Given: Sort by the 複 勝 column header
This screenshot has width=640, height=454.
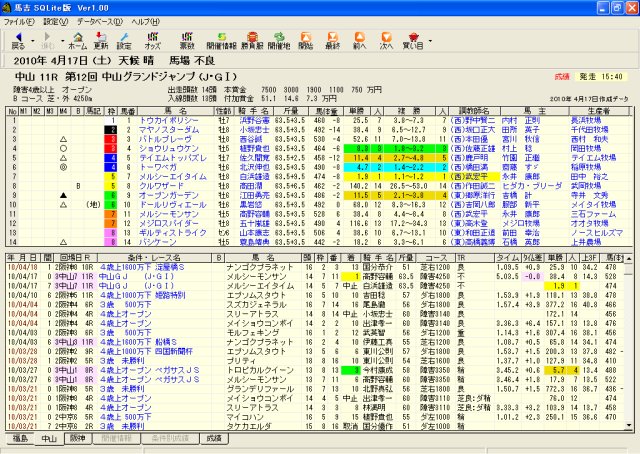Looking at the screenshot, I should pyautogui.click(x=409, y=111).
